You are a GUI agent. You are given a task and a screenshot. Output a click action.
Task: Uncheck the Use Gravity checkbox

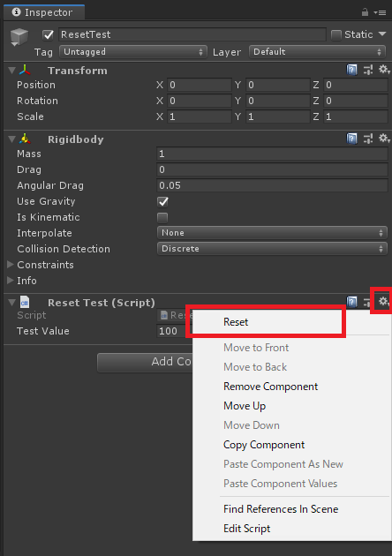coord(162,202)
